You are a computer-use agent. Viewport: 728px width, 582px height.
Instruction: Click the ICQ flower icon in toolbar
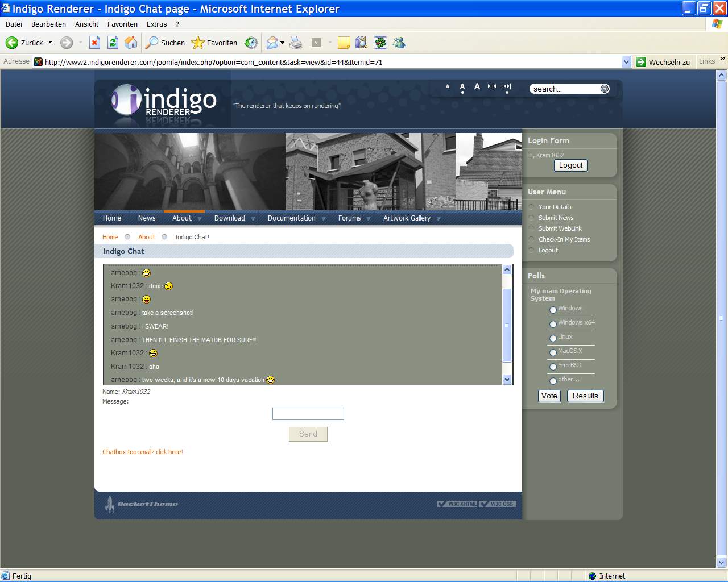click(380, 43)
